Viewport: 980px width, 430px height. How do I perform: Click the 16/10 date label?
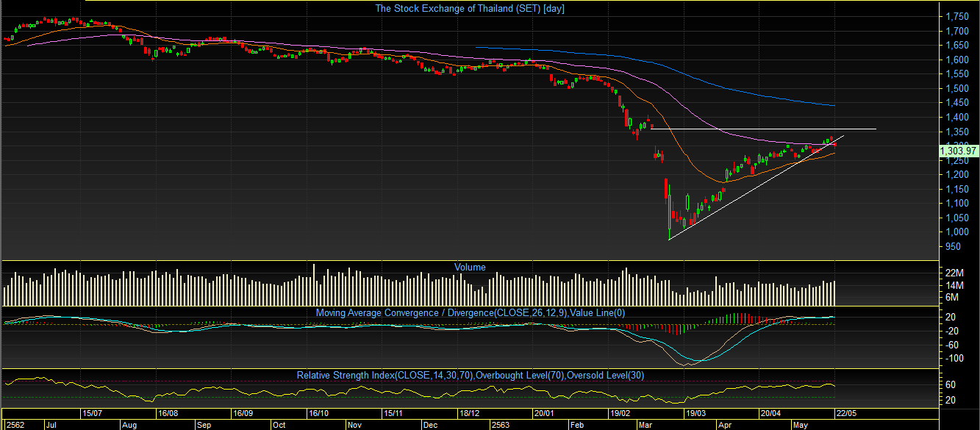(318, 413)
